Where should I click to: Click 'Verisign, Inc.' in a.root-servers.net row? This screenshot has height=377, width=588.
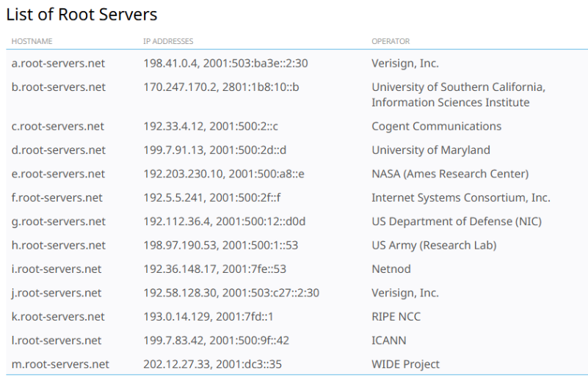[x=405, y=63]
